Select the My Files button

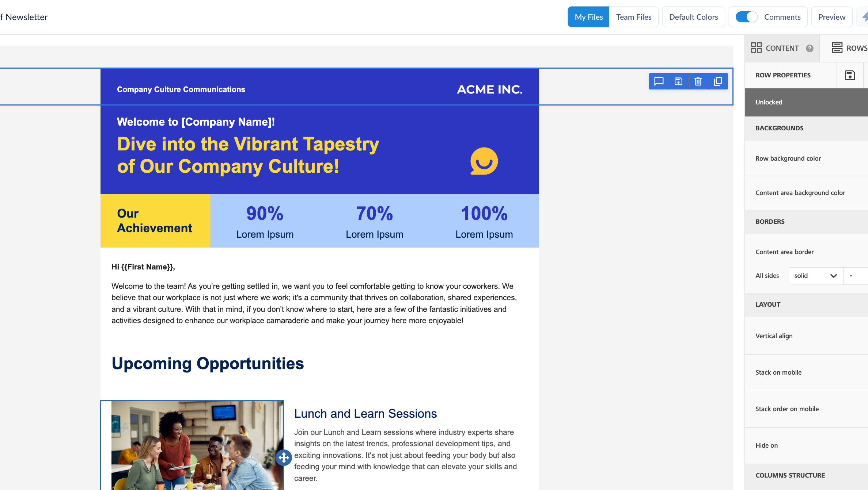[x=588, y=17]
